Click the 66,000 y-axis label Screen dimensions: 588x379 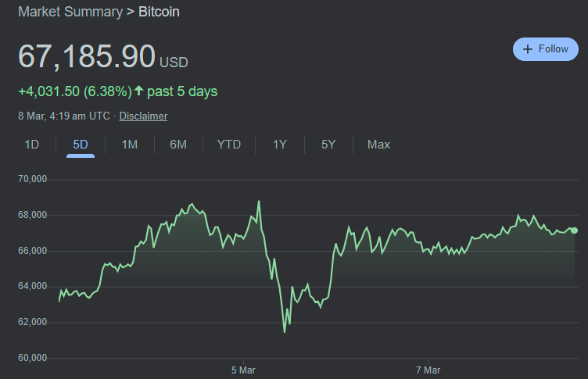pos(33,251)
